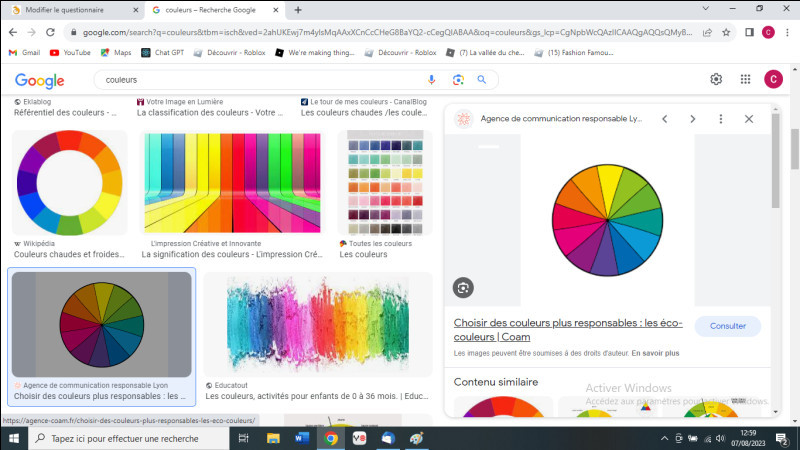Image resolution: width=800 pixels, height=450 pixels.
Task: Open Google Lens search by image
Action: point(458,80)
